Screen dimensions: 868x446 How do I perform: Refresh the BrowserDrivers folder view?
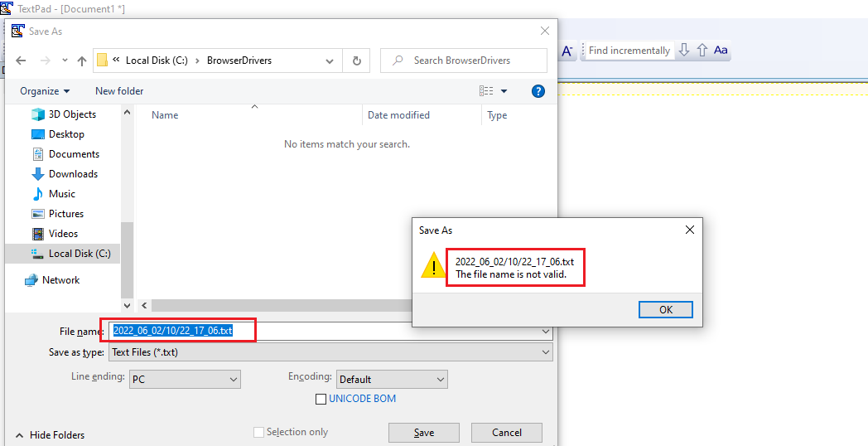357,61
